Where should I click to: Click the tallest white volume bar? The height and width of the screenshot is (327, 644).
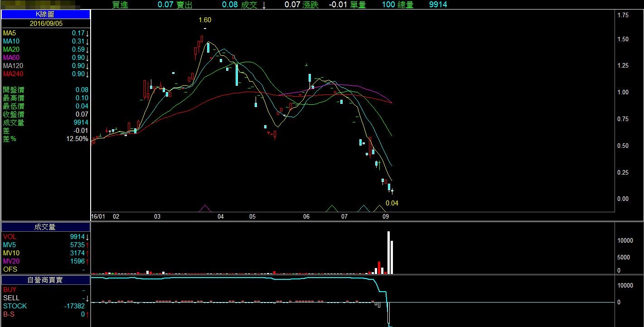click(x=388, y=252)
